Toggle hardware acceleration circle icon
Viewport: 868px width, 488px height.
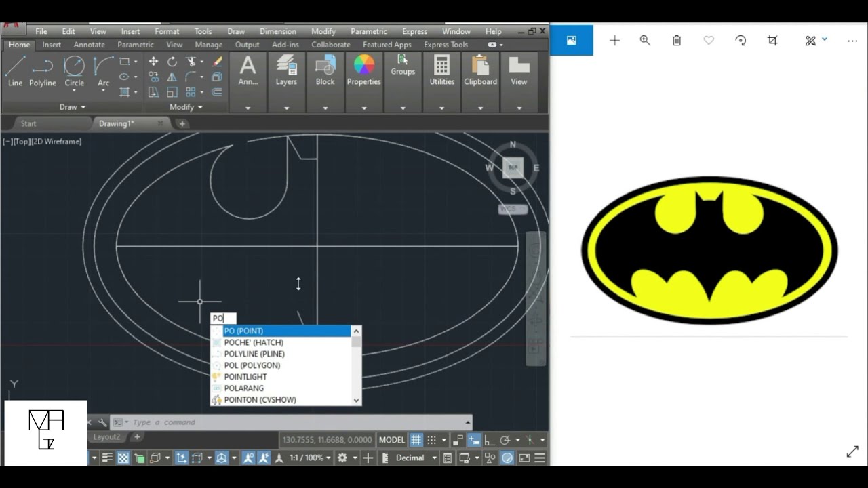507,457
